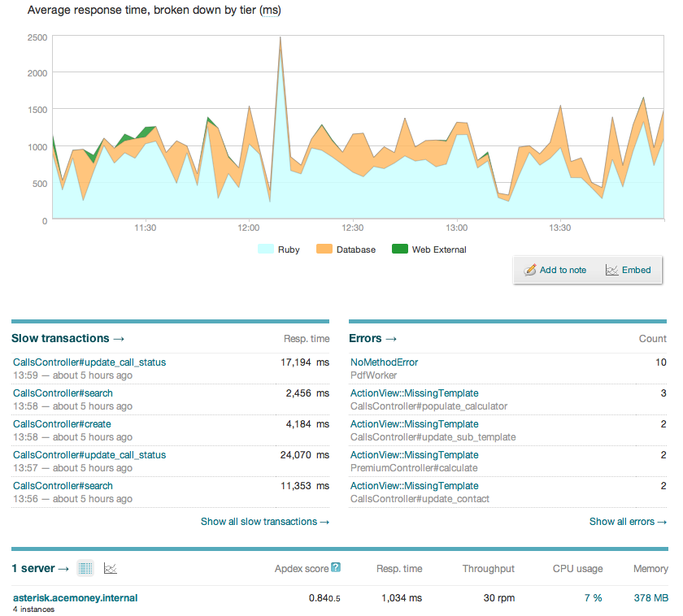683x616 pixels.
Task: Click the Add to note pencil icon
Action: click(x=531, y=270)
